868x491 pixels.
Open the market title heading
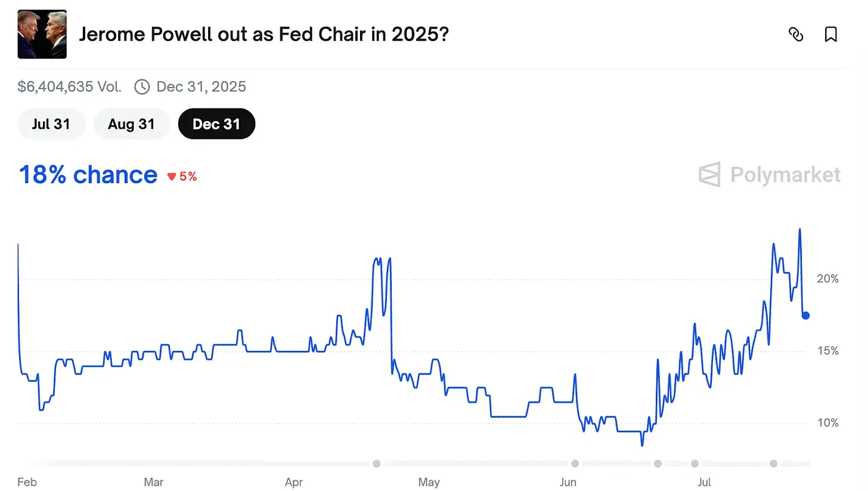click(x=264, y=35)
